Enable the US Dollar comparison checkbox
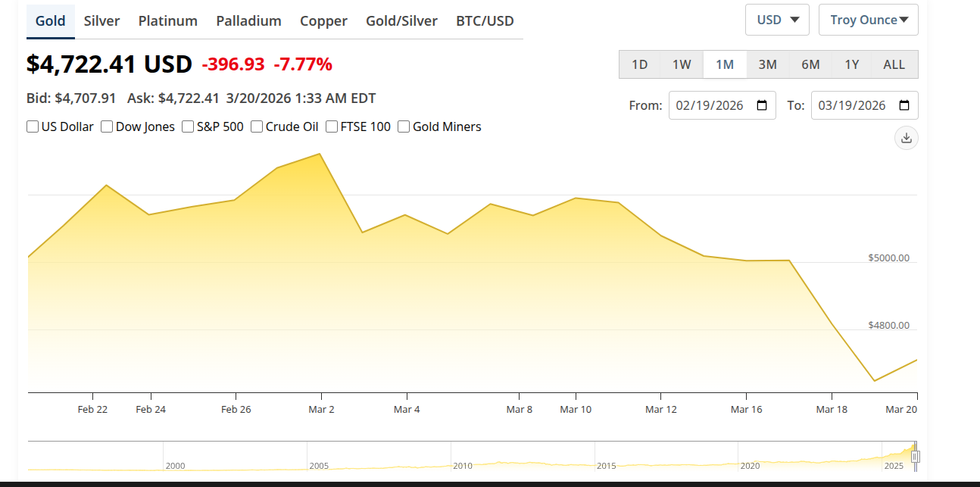Viewport: 980px width, 487px height. 33,126
